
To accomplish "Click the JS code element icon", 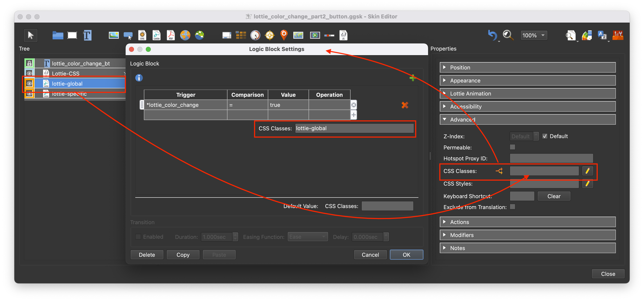I will point(343,35).
